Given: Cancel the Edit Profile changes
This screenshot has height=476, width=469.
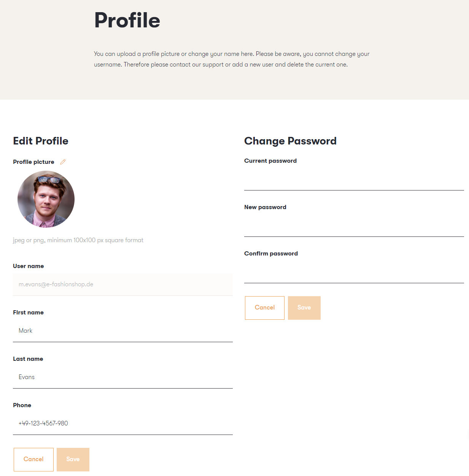Looking at the screenshot, I should [x=33, y=460].
